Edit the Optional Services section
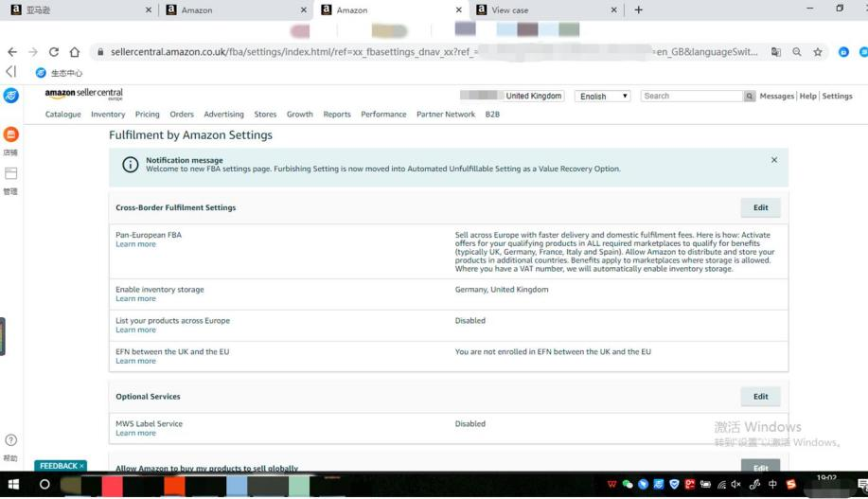868x499 pixels. coord(761,397)
